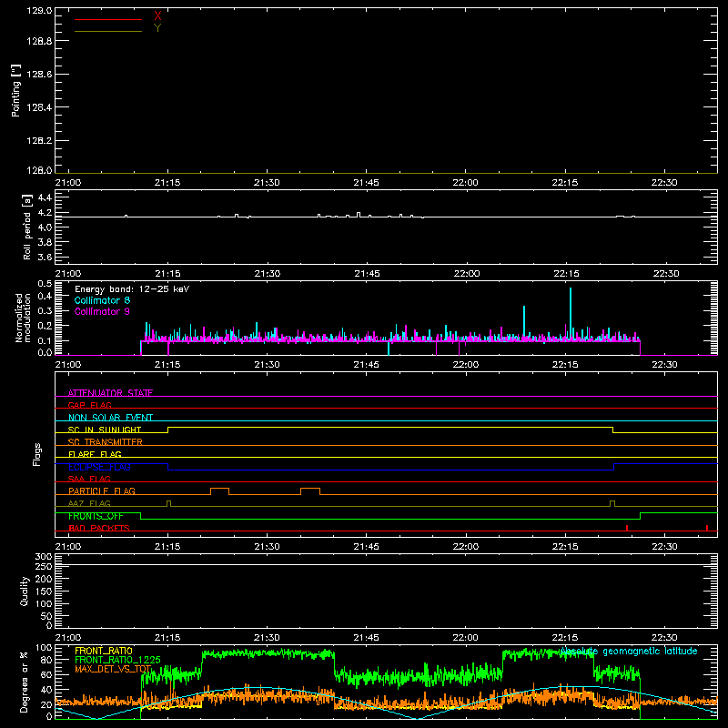Click the FLARE_FLAG label
Image resolution: width=728 pixels, height=728 pixels.
[95, 454]
